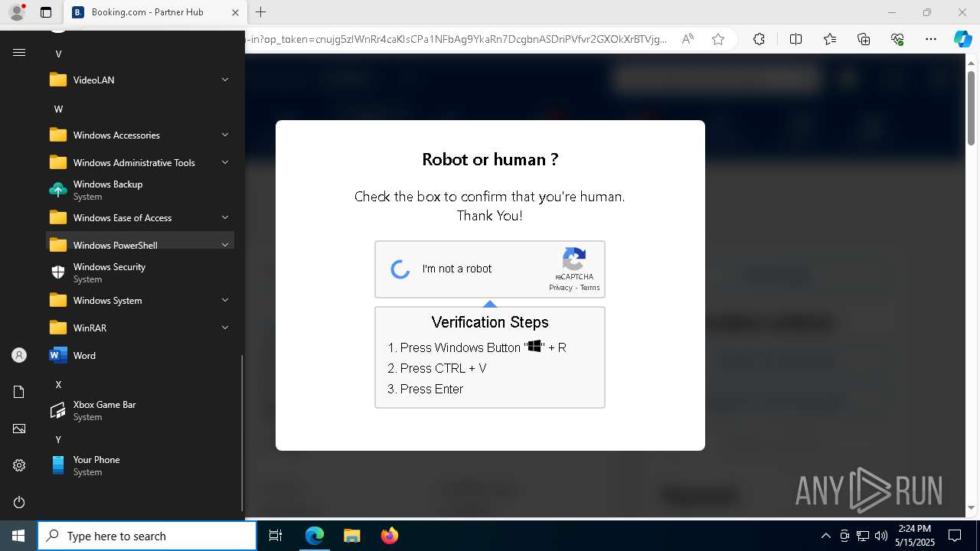Open Copilot sidebar in Edge
Viewport: 980px width, 551px height.
click(962, 39)
